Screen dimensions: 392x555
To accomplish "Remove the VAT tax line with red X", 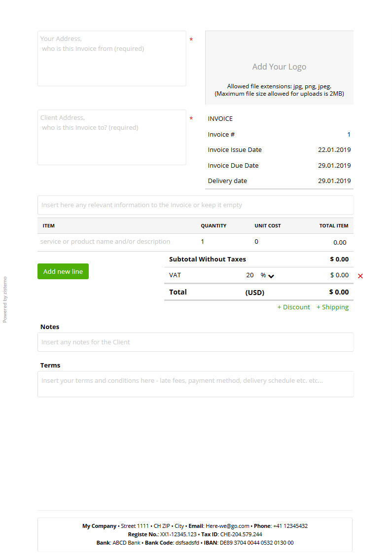I will [360, 276].
